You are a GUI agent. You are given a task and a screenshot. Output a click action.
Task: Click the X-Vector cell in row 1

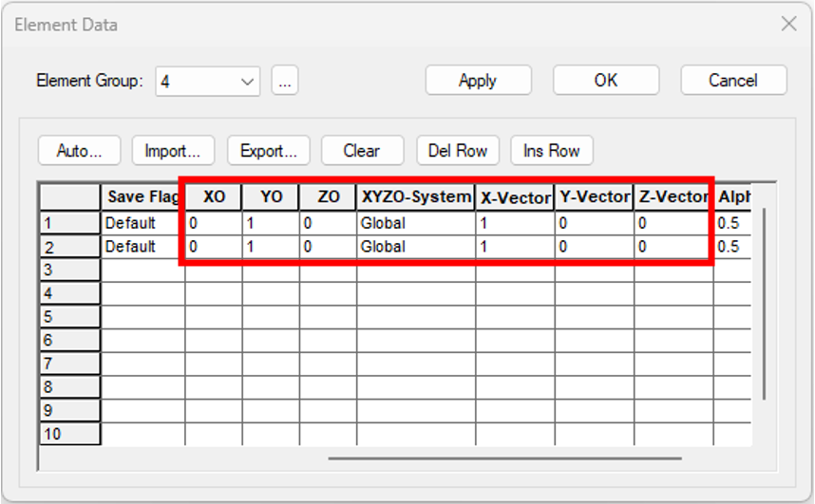pyautogui.click(x=516, y=223)
